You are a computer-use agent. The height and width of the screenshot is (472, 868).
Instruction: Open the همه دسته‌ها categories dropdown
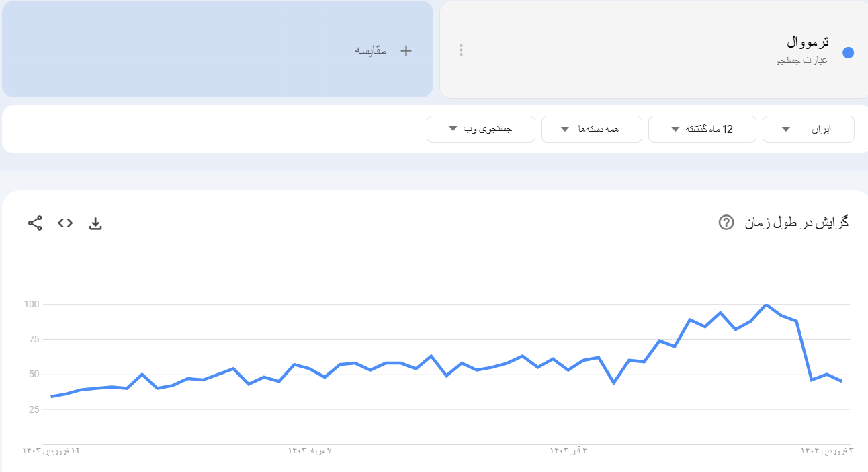click(x=591, y=128)
